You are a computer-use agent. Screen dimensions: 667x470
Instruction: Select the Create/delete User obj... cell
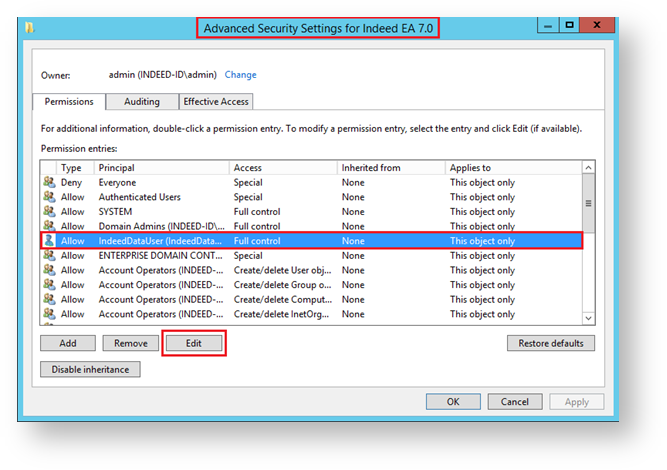tap(282, 270)
